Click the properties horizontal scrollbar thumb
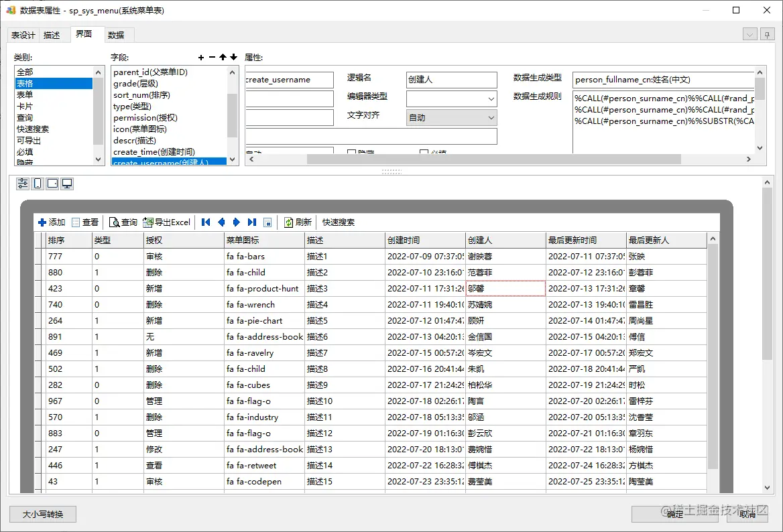Screen dimensions: 783x532 click(x=494, y=159)
